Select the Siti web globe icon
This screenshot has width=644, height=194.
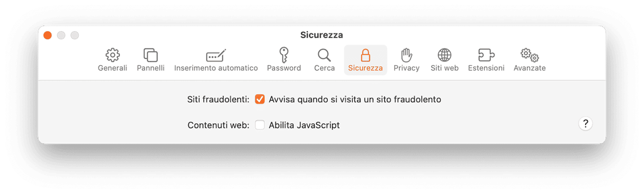(x=444, y=55)
